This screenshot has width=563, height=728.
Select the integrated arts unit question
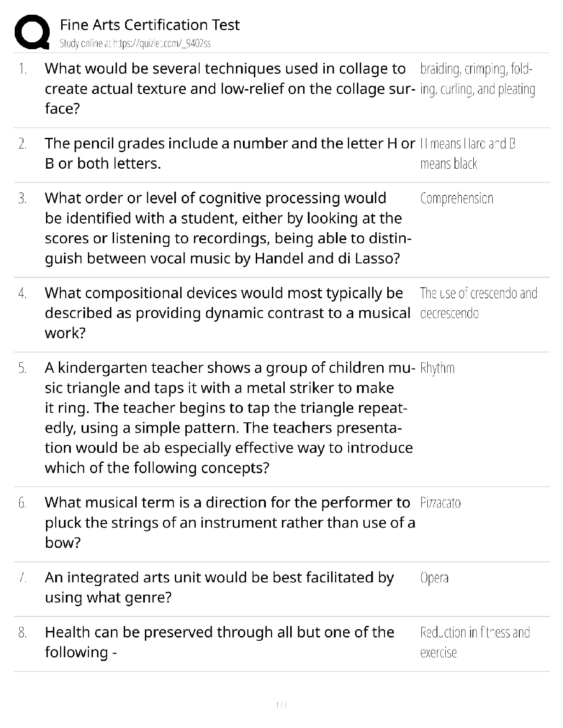(219, 587)
